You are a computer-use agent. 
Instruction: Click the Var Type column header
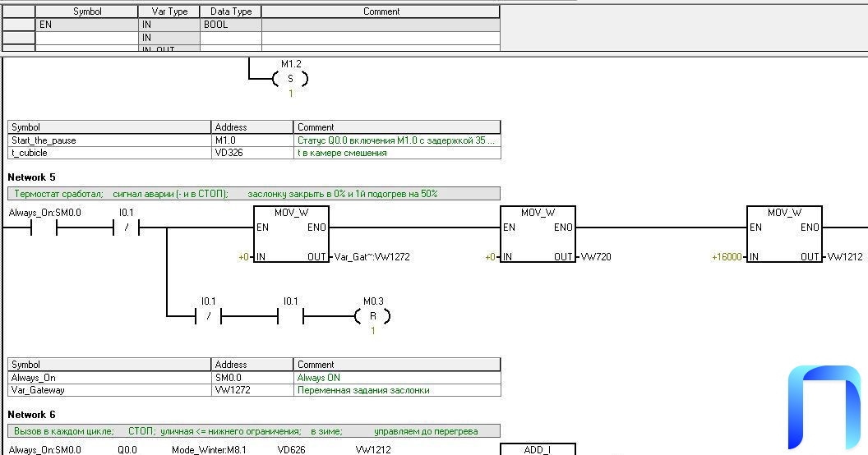(169, 11)
